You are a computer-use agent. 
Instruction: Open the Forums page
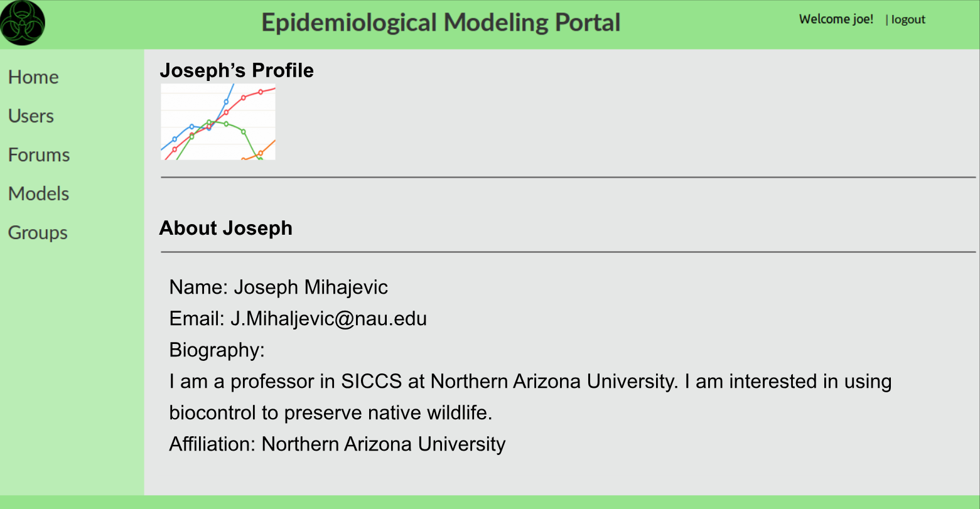pyautogui.click(x=39, y=155)
